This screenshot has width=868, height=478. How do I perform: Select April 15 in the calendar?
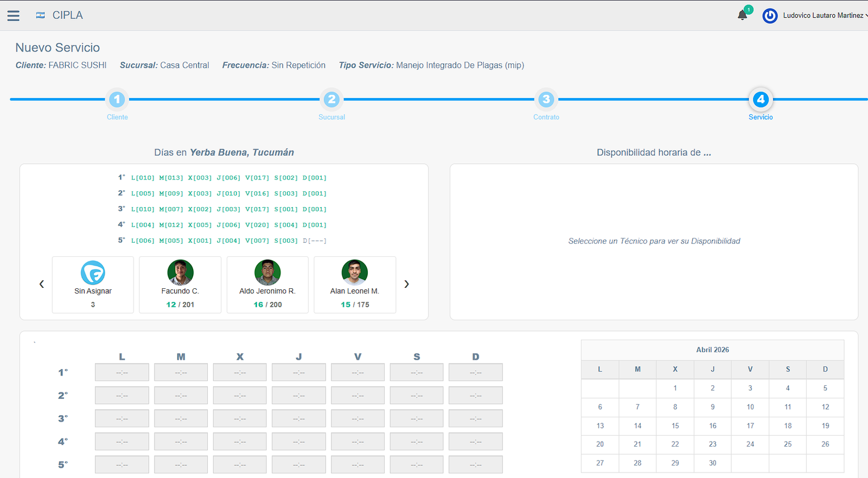(675, 426)
